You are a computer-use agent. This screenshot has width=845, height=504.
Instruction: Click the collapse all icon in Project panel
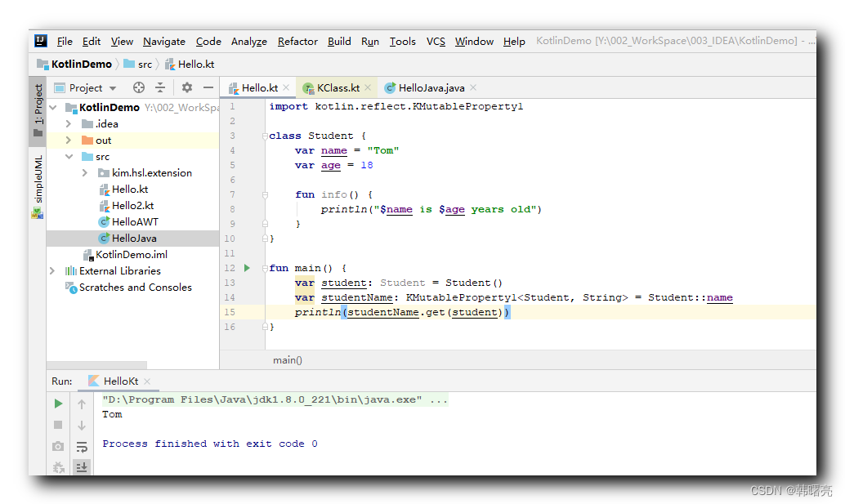click(x=160, y=87)
